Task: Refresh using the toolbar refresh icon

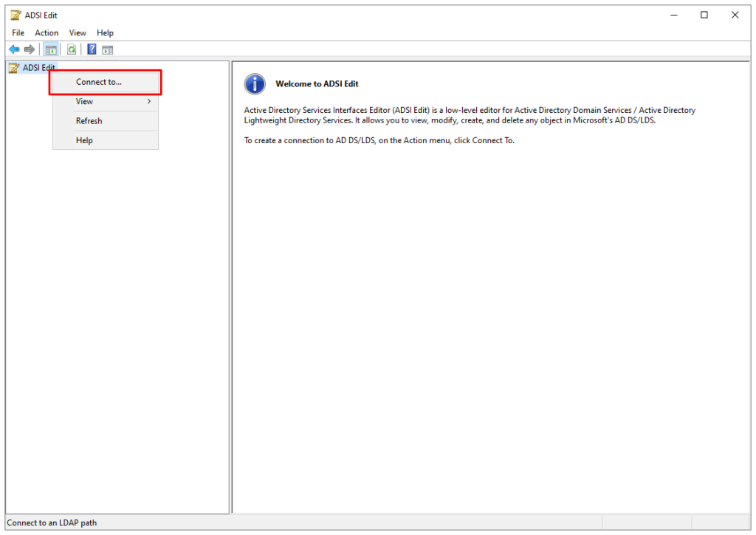Action: pos(71,49)
